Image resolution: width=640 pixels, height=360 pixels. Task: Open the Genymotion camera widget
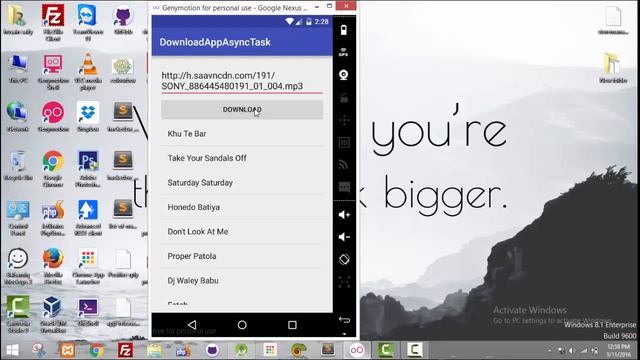[344, 75]
